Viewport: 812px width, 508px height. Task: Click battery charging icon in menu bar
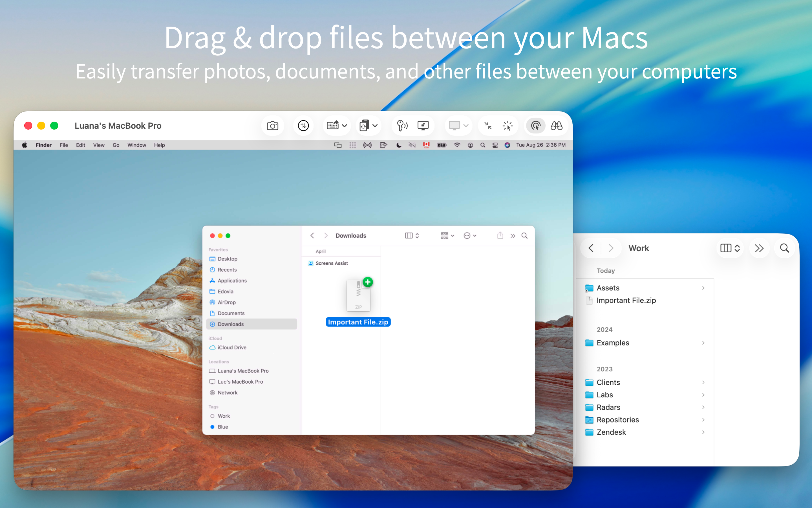(442, 145)
